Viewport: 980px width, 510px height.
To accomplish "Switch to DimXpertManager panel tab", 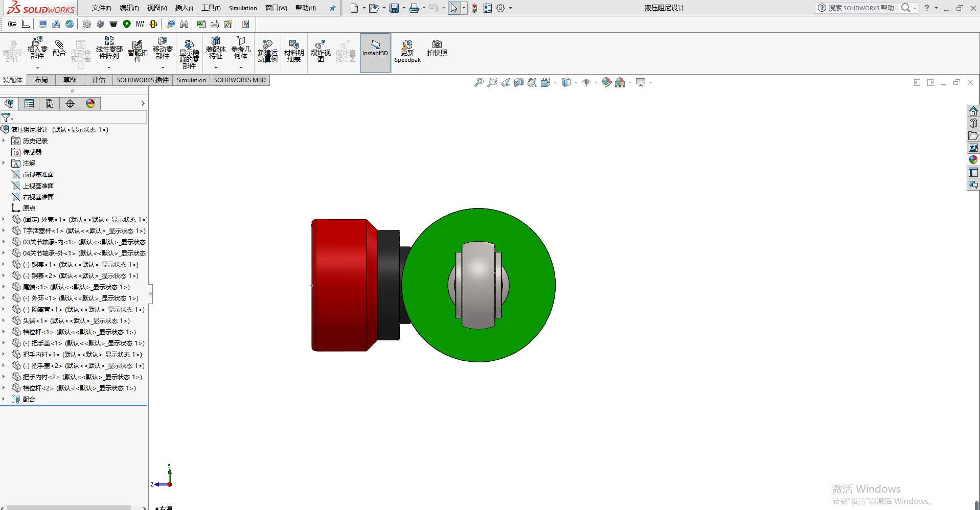I will coord(70,104).
